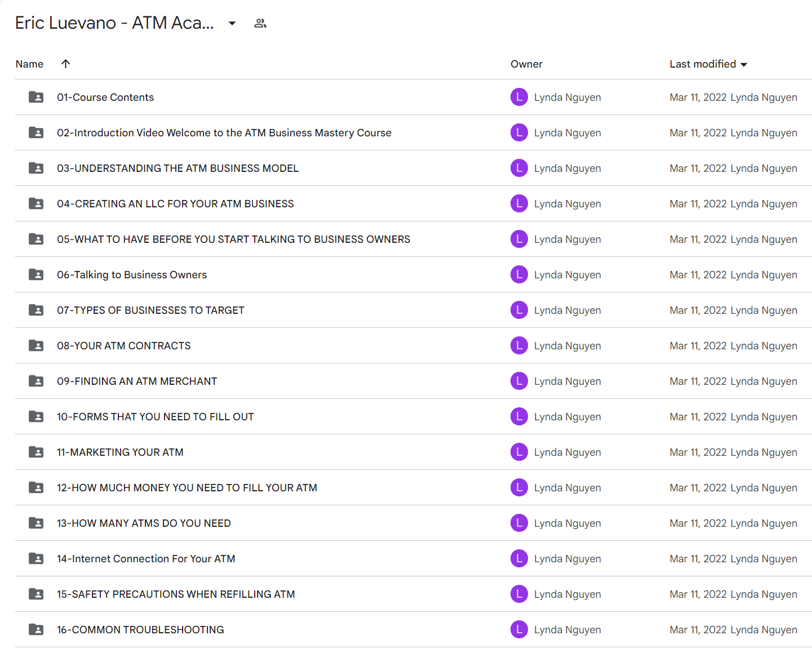Select the 06-Talking to Business Owners folder name

[132, 275]
